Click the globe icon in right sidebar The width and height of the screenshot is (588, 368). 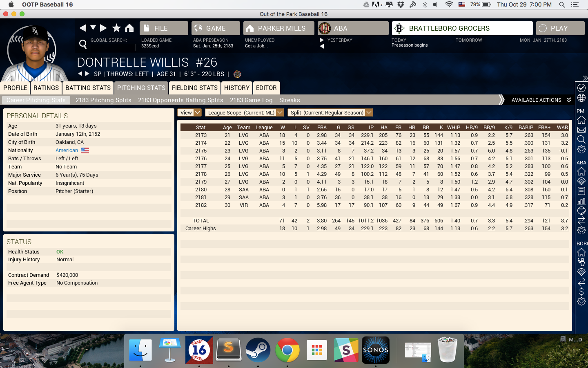581,98
